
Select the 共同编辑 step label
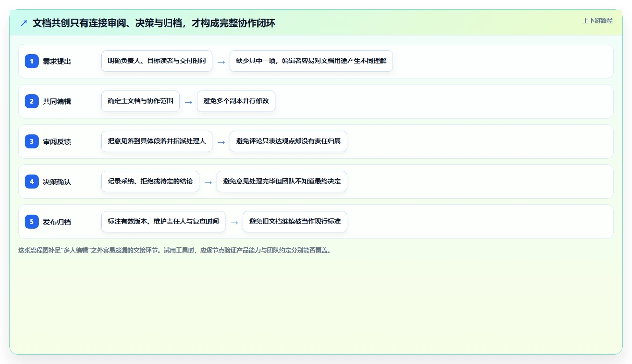click(x=57, y=101)
